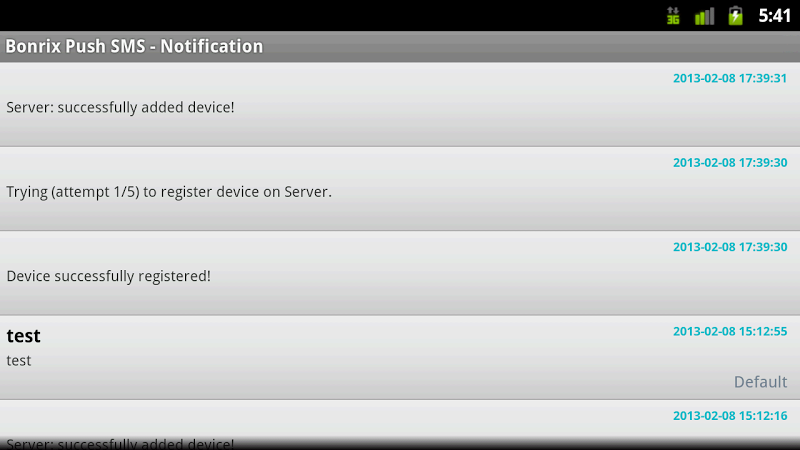This screenshot has width=800, height=450.
Task: Tap the 'Server:' prefix in first notification
Action: tap(30, 107)
